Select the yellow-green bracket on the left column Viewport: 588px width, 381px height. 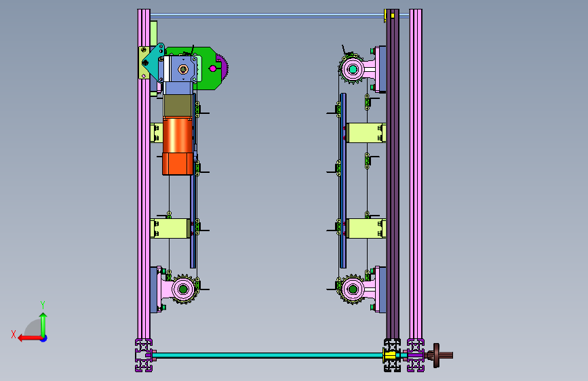tap(144, 62)
